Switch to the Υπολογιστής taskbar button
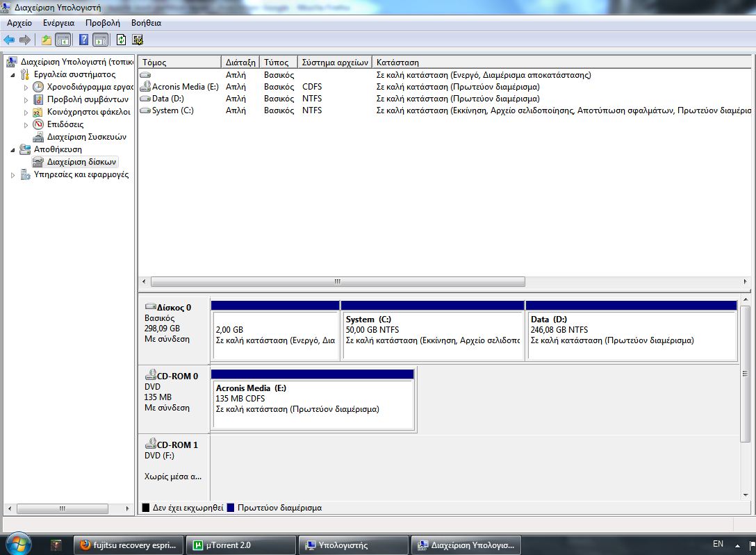The image size is (756, 555). pyautogui.click(x=353, y=545)
